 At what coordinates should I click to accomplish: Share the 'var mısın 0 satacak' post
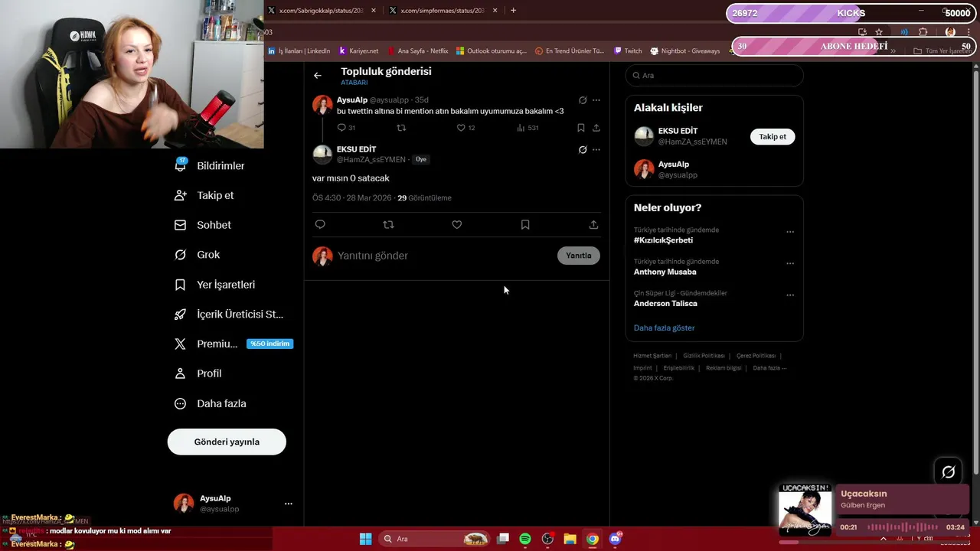coord(593,224)
